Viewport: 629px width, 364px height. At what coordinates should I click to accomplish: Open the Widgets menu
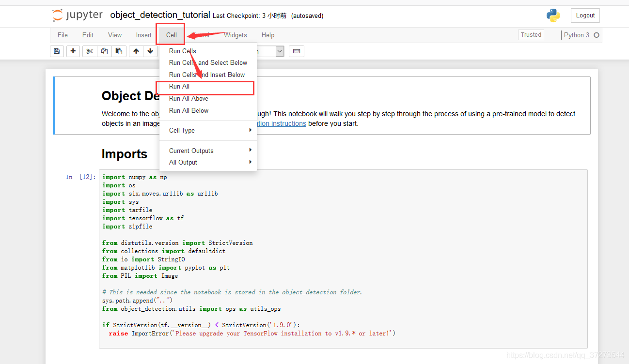(236, 35)
